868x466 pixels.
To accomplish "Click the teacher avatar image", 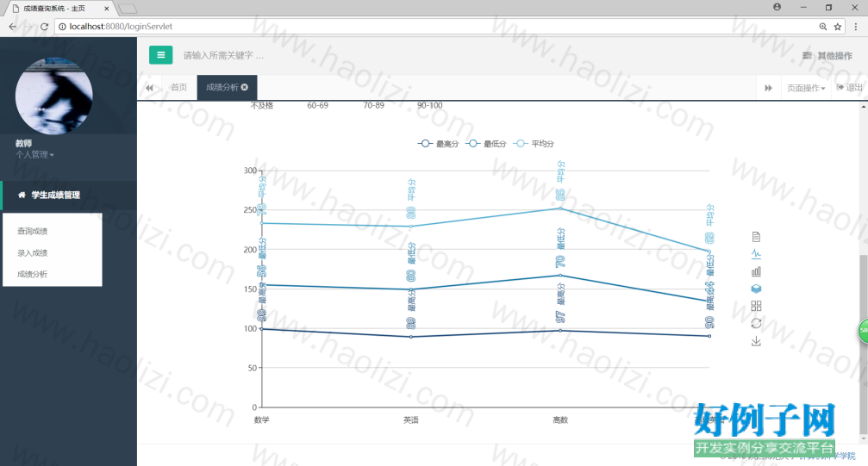I will [x=53, y=96].
